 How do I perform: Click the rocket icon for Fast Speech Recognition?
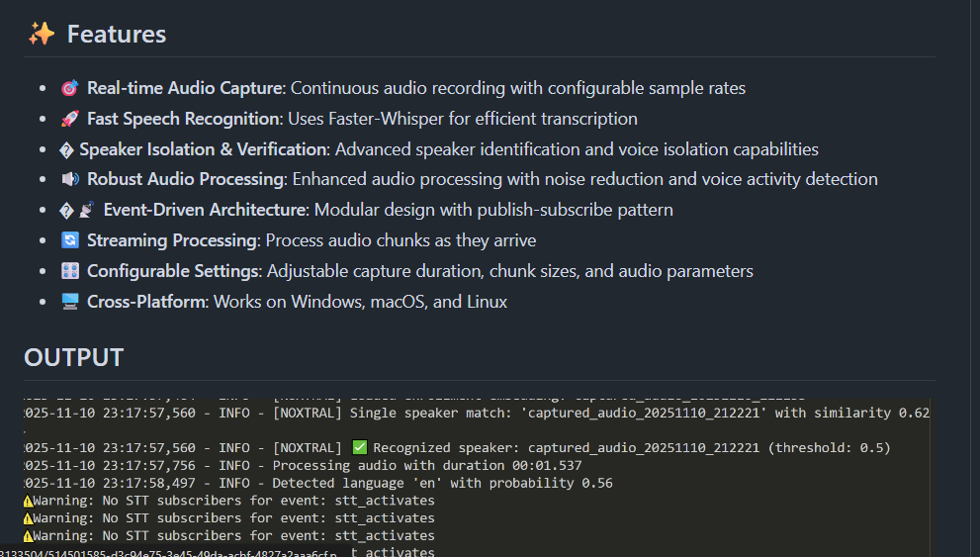pos(69,119)
